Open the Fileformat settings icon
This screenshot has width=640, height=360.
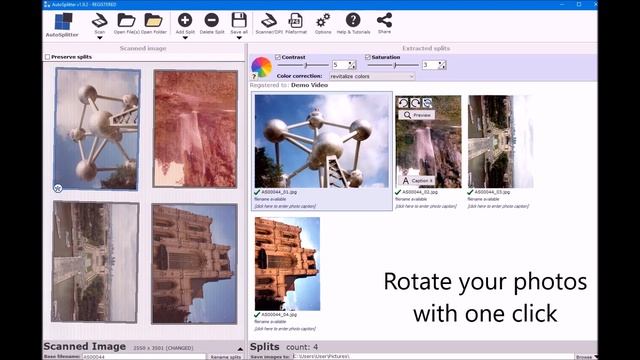pyautogui.click(x=296, y=20)
